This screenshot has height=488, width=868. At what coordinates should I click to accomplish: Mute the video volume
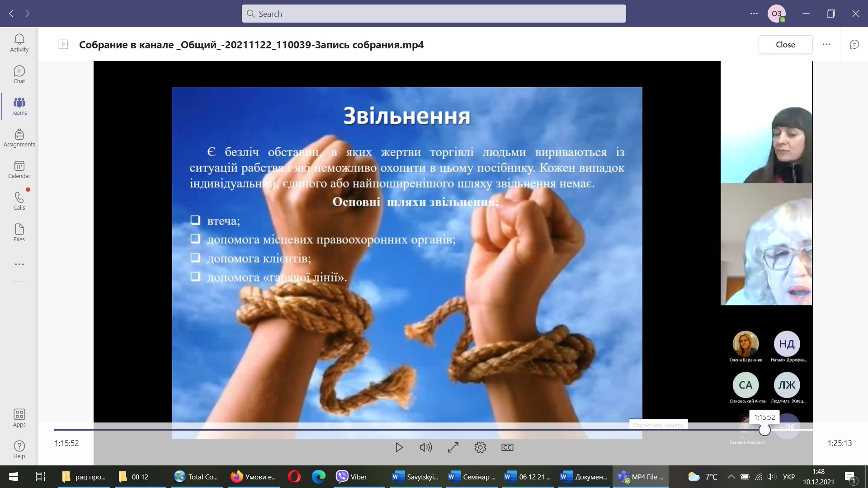tap(426, 447)
